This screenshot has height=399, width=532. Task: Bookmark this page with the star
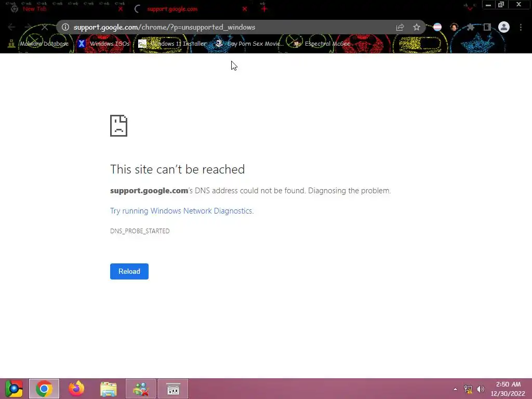click(417, 27)
